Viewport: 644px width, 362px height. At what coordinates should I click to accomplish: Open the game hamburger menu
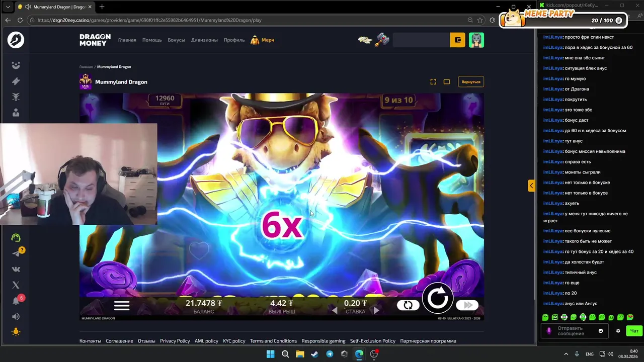(x=122, y=305)
